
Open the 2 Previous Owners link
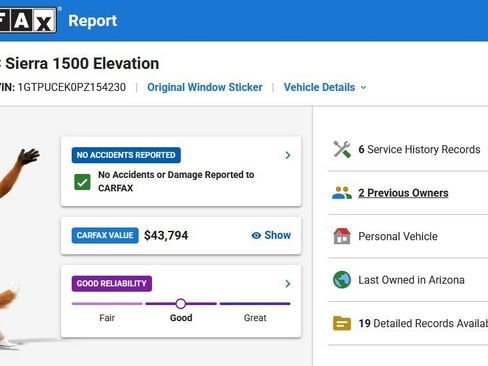[x=403, y=193]
